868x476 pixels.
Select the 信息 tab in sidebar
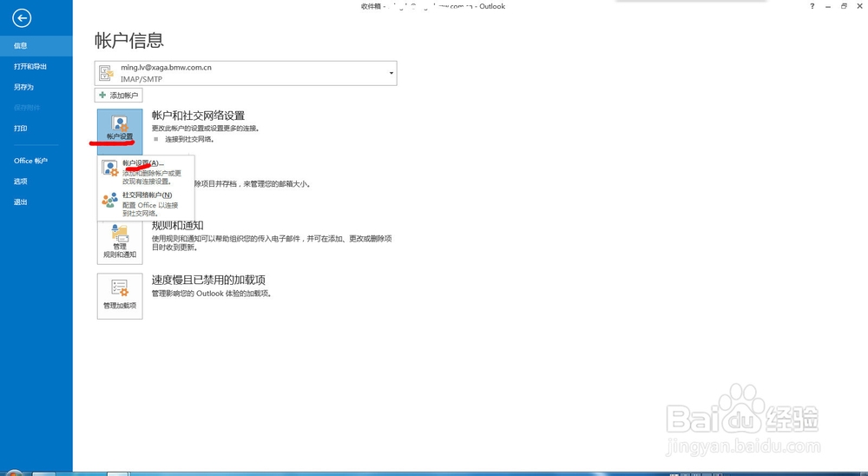click(x=36, y=46)
